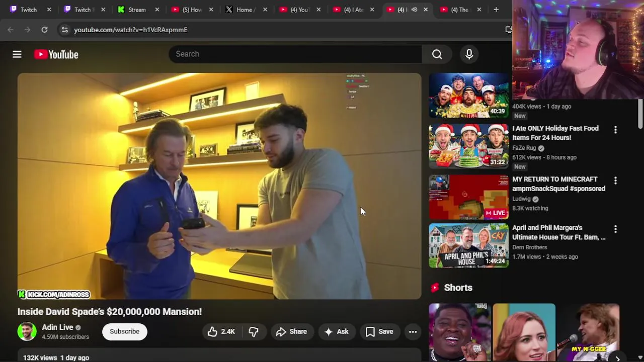Click the Dern Brothers channel name
This screenshot has width=644, height=362.
pyautogui.click(x=530, y=247)
